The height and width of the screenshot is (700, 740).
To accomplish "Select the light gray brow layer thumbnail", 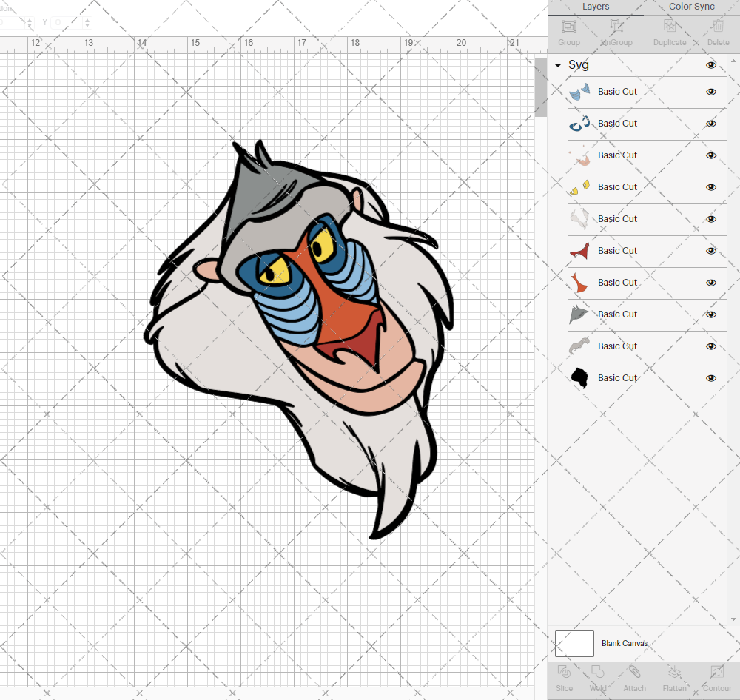I will [579, 346].
